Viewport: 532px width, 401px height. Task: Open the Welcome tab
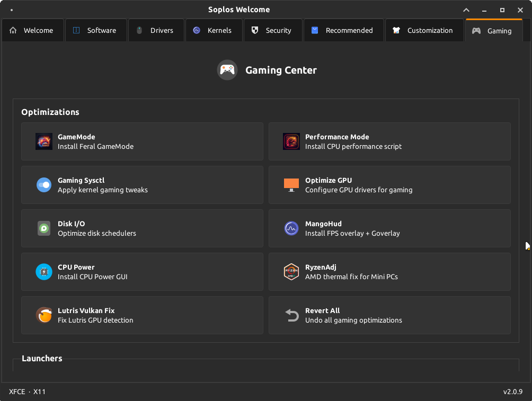(x=32, y=30)
